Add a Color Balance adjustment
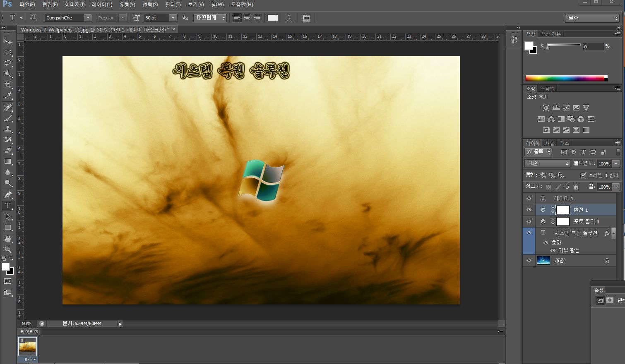This screenshot has width=625, height=364. pos(551,119)
